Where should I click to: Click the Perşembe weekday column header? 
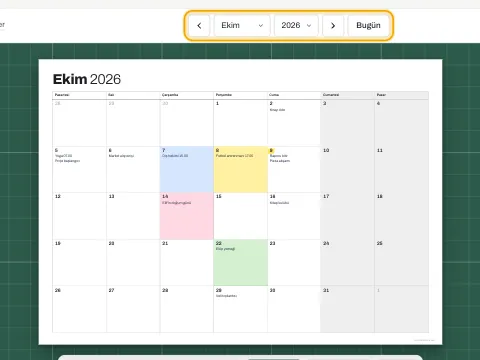coord(240,95)
